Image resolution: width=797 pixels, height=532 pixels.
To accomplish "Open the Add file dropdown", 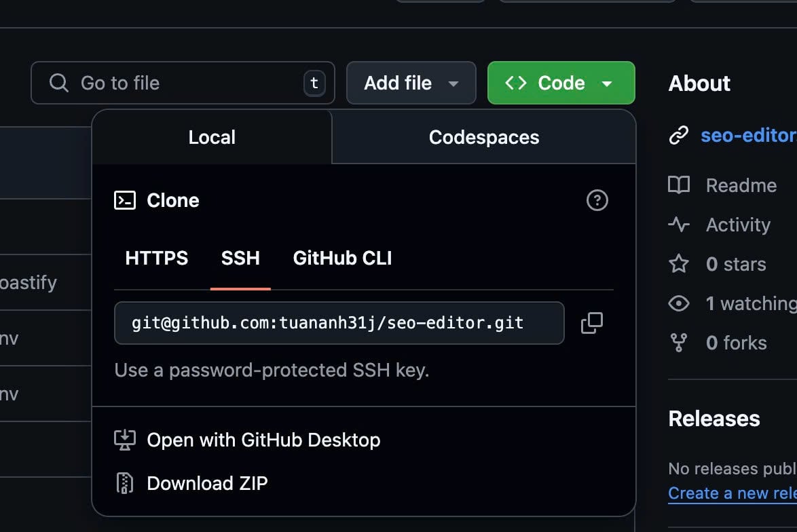I will (411, 83).
